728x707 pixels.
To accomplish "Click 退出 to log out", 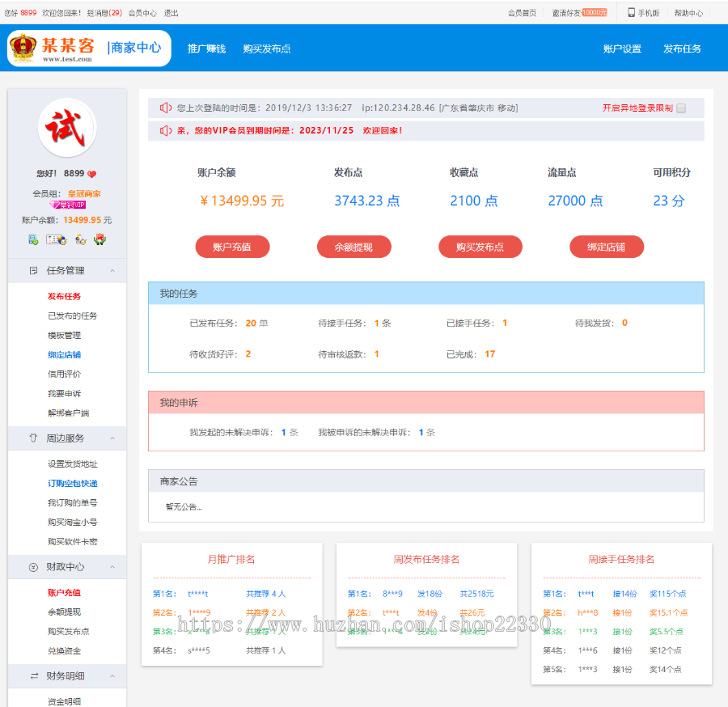I will [x=171, y=13].
